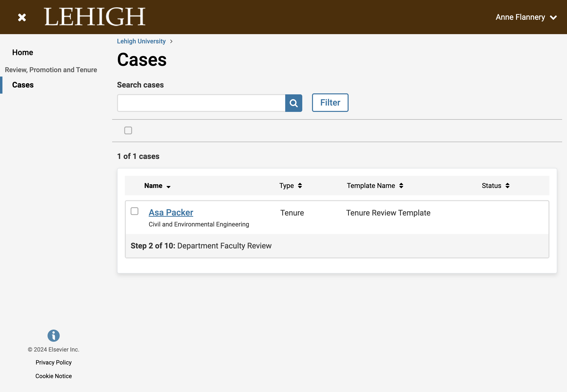Sort by Type column arrows

[x=300, y=186]
